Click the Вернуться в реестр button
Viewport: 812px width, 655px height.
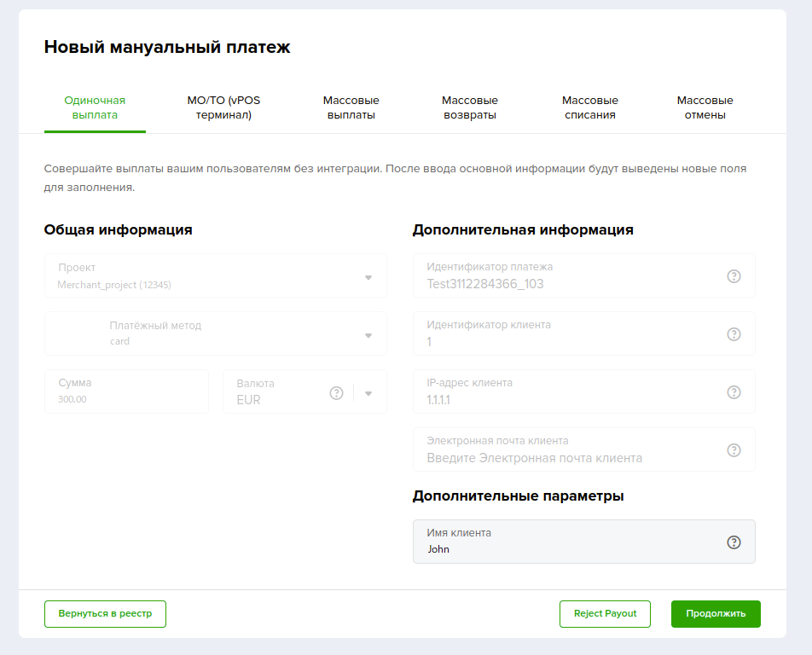pos(105,613)
